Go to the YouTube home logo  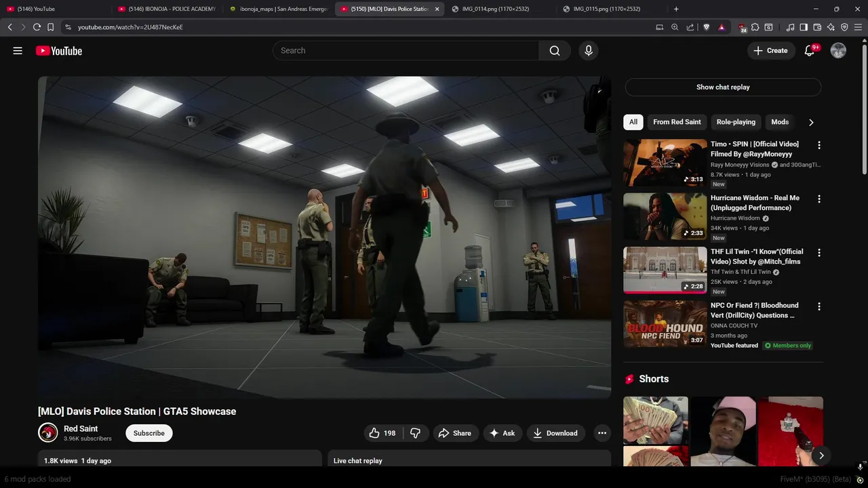pyautogui.click(x=59, y=51)
